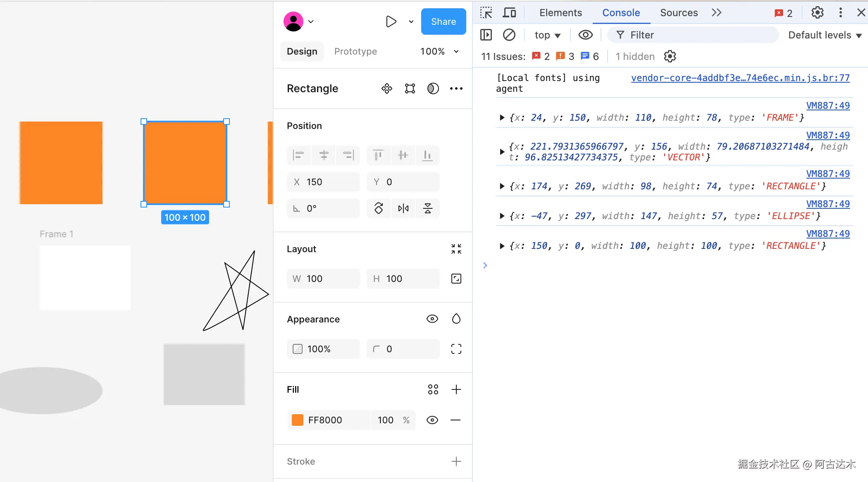This screenshot has height=482, width=868.
Task: Click the flip horizontal icon
Action: click(x=403, y=208)
